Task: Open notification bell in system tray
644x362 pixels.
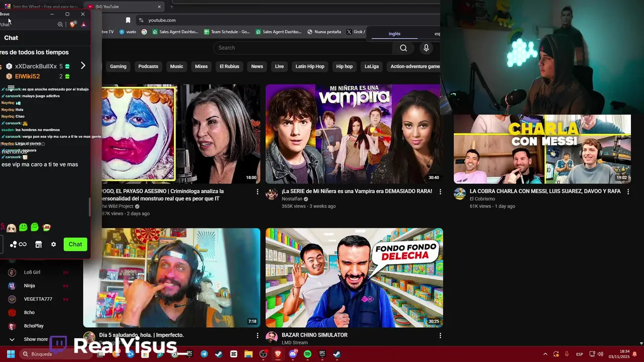Action: tap(634, 354)
